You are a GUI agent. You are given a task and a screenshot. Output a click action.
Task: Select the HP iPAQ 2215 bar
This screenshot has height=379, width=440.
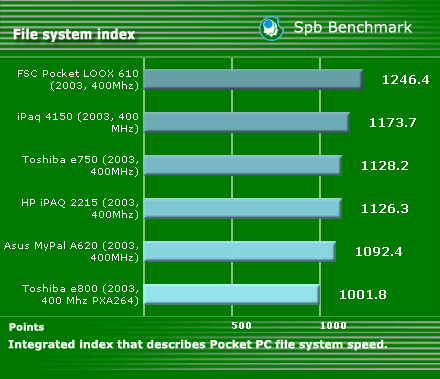click(243, 209)
